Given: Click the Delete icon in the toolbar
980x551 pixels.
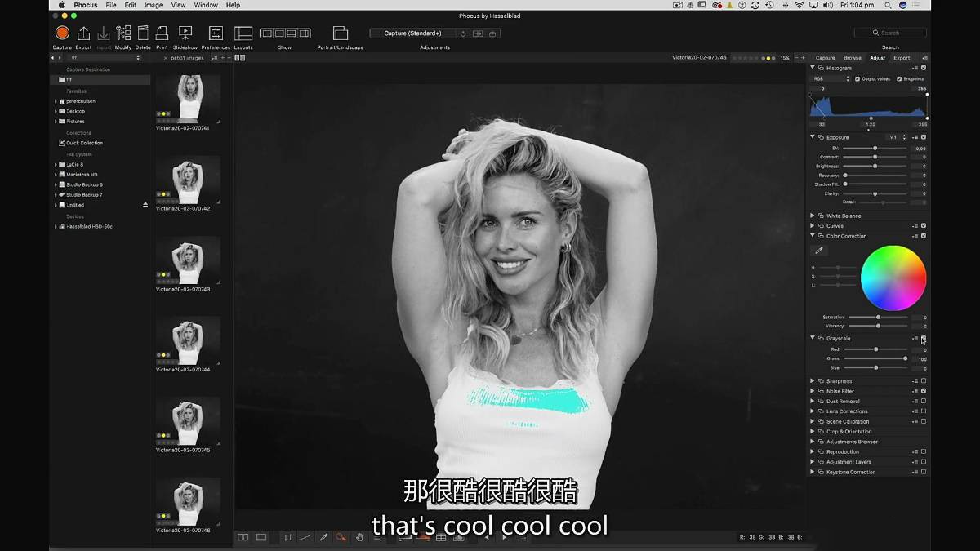Looking at the screenshot, I should (142, 34).
